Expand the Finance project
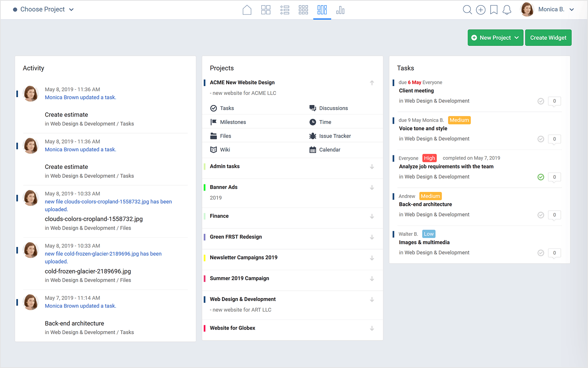The width and height of the screenshot is (588, 368). pyautogui.click(x=372, y=216)
